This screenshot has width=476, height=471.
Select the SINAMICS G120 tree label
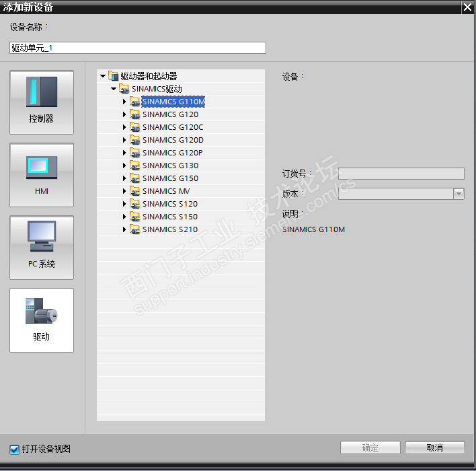170,114
